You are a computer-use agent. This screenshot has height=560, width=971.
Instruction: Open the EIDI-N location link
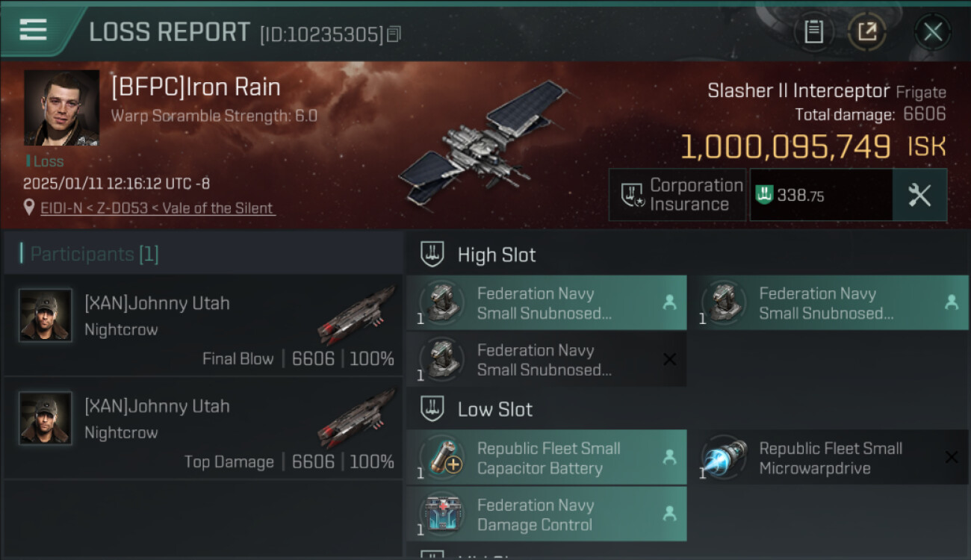click(x=158, y=208)
